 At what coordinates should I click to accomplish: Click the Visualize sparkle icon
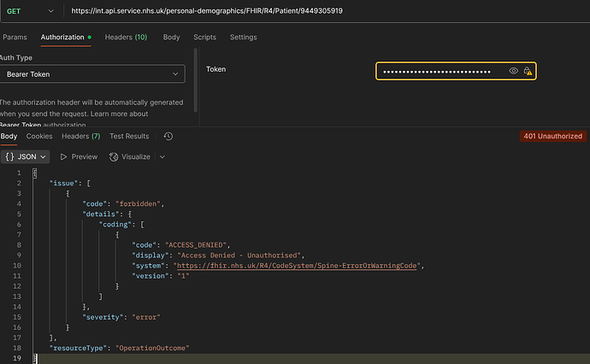point(114,157)
